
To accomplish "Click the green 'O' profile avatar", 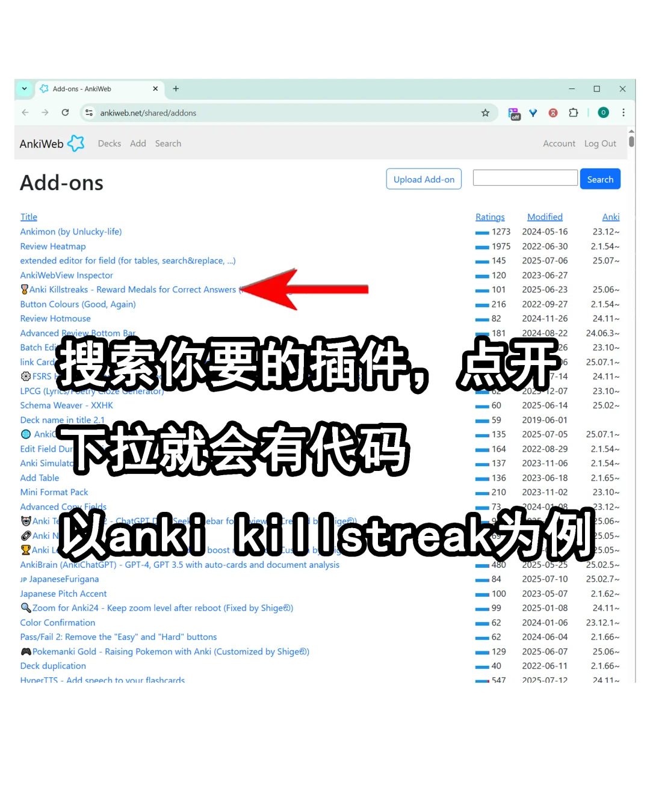I will tap(603, 112).
